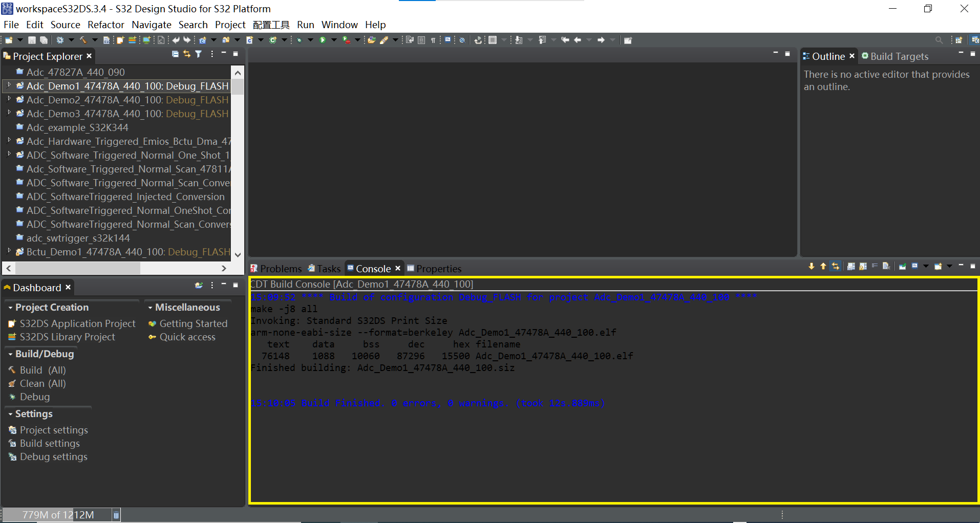Click the Console save build log icon
Viewport: 980px width, 523px height.
click(851, 266)
